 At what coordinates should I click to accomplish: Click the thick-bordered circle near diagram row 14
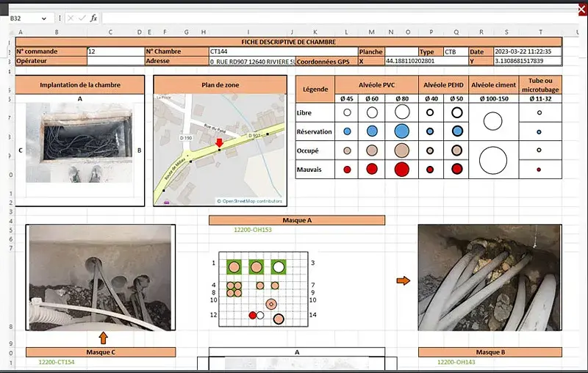[279, 319]
